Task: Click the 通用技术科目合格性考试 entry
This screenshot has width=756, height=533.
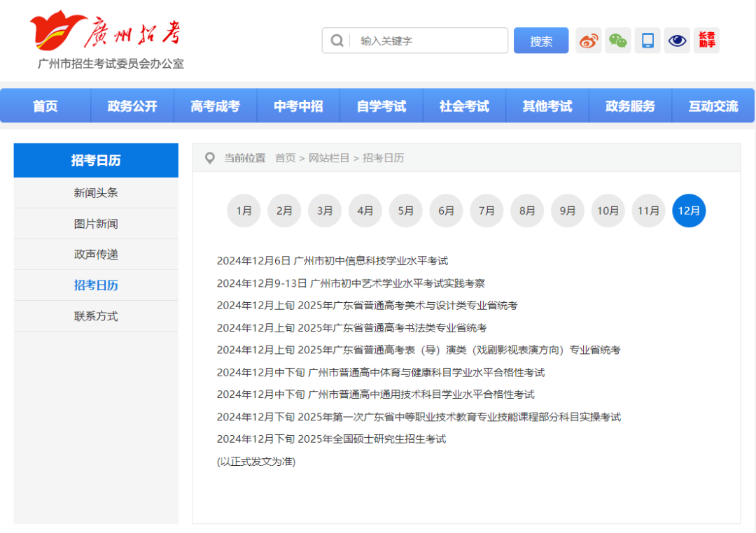Action: pyautogui.click(x=376, y=395)
